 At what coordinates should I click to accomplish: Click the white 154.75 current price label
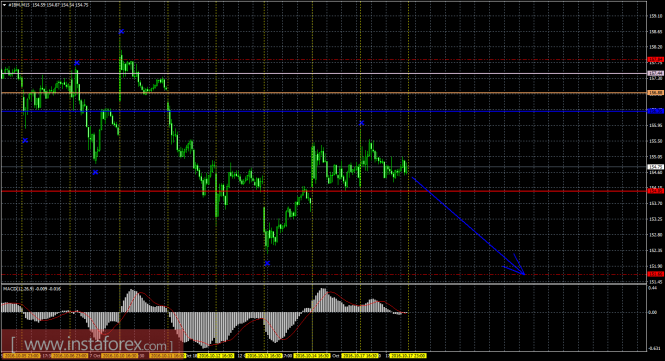click(x=655, y=167)
